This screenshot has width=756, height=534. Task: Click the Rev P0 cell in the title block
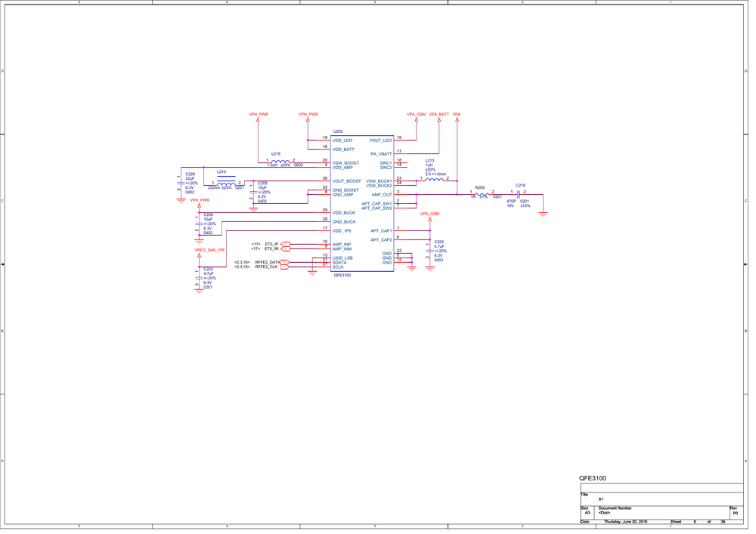pyautogui.click(x=736, y=514)
